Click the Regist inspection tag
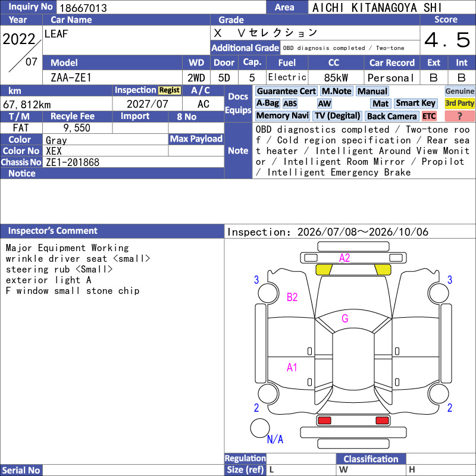This screenshot has width=476, height=476. pyautogui.click(x=170, y=90)
